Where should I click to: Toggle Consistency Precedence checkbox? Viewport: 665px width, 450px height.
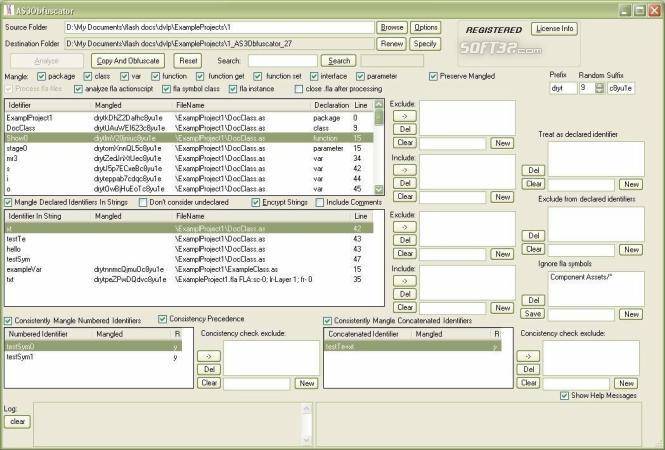(162, 319)
